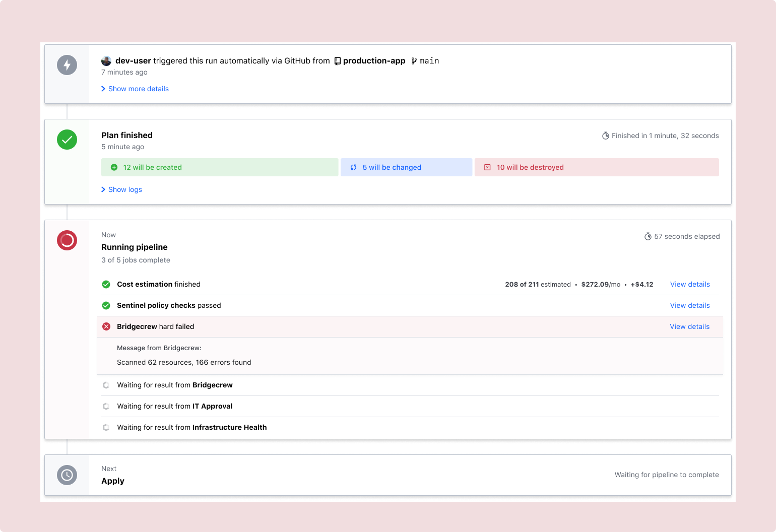Click Message from Bridgecrew text
The height and width of the screenshot is (532, 776).
pyautogui.click(x=159, y=348)
